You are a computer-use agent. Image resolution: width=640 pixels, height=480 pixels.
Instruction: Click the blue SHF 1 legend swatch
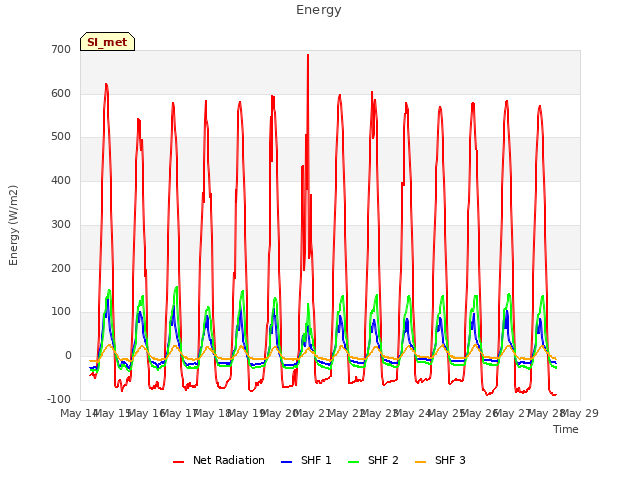[287, 462]
